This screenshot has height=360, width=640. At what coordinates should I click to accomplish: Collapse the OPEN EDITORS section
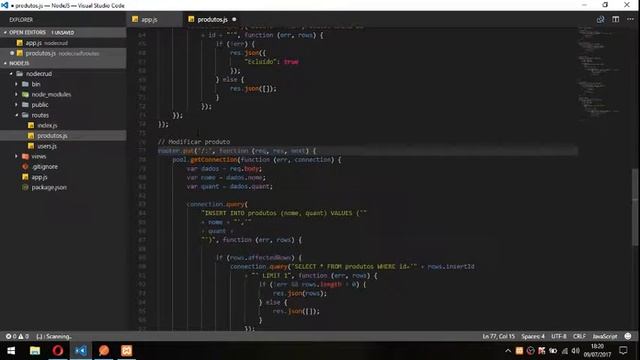[x=63, y=32]
